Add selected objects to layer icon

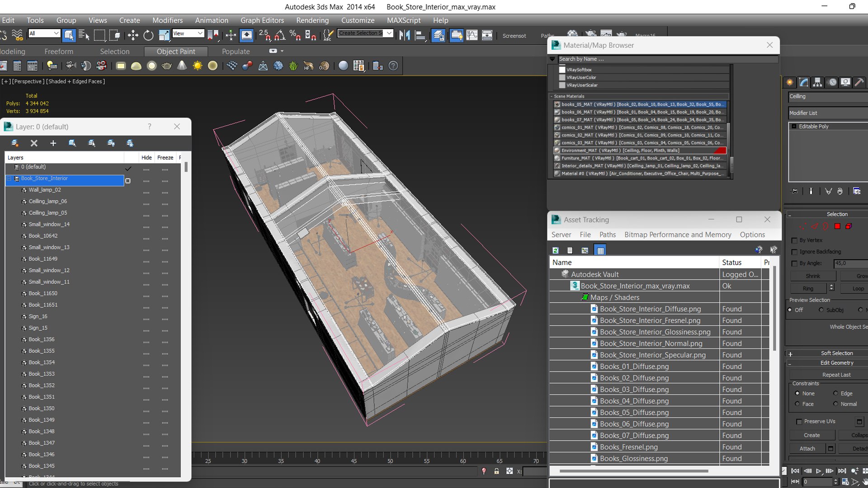tap(53, 143)
